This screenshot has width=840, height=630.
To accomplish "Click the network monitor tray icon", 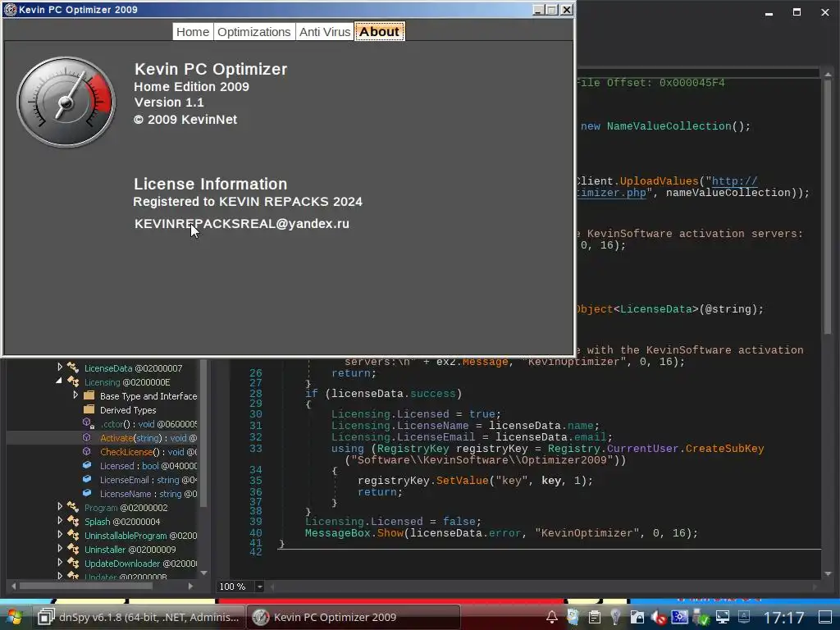I will [723, 617].
